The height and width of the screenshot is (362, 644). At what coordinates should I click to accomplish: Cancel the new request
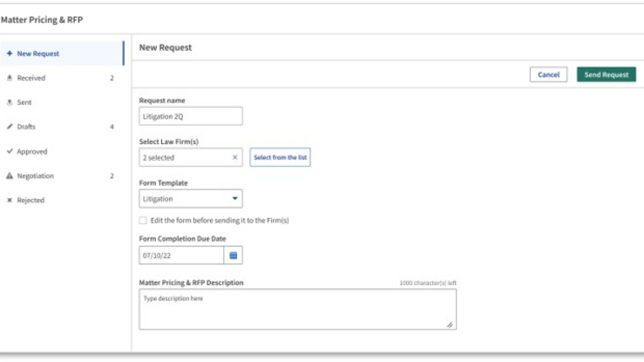click(x=548, y=75)
